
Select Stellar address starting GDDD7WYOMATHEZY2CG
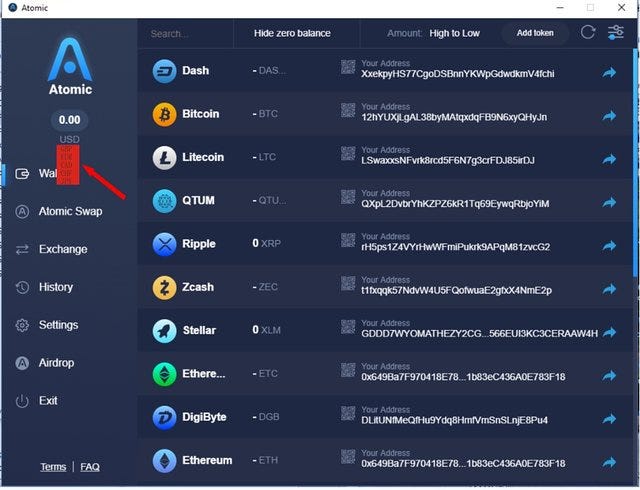click(x=480, y=334)
